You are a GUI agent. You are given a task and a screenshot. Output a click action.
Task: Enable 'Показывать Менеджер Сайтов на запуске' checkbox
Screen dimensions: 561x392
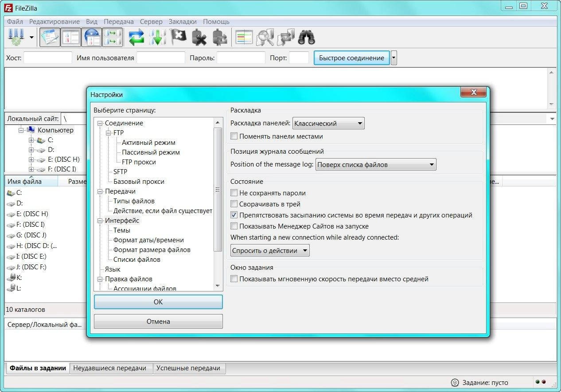pyautogui.click(x=234, y=226)
